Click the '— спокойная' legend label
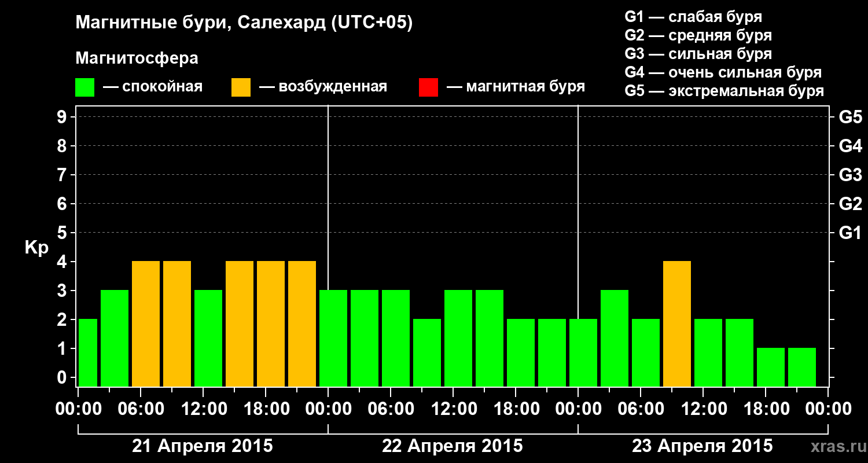The image size is (868, 463). point(153,87)
